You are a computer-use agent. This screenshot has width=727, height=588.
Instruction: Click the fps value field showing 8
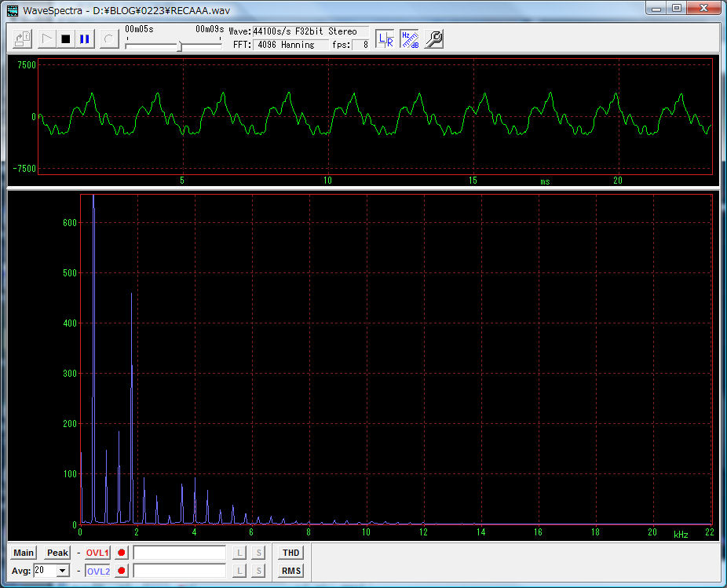pyautogui.click(x=360, y=45)
